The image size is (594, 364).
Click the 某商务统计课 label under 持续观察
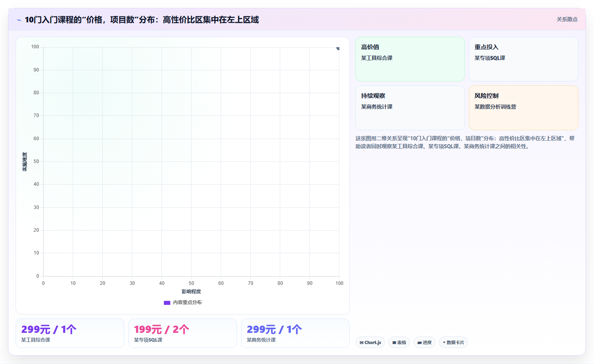[377, 107]
